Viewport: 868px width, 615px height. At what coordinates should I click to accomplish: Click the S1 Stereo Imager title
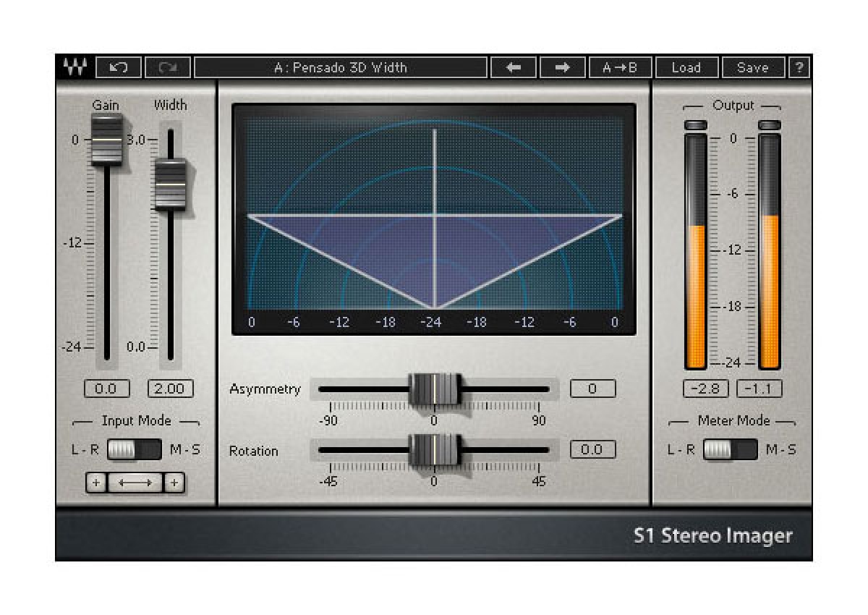[x=713, y=536]
